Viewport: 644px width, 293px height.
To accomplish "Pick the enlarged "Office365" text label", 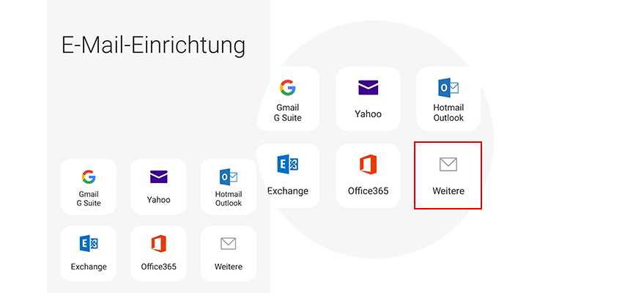I will pyautogui.click(x=368, y=191).
